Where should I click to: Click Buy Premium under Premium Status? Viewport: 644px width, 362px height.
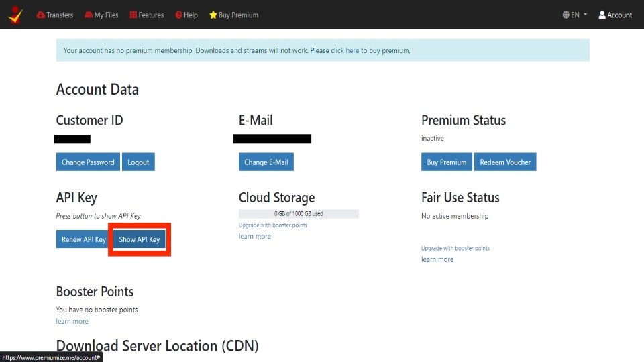coord(447,162)
